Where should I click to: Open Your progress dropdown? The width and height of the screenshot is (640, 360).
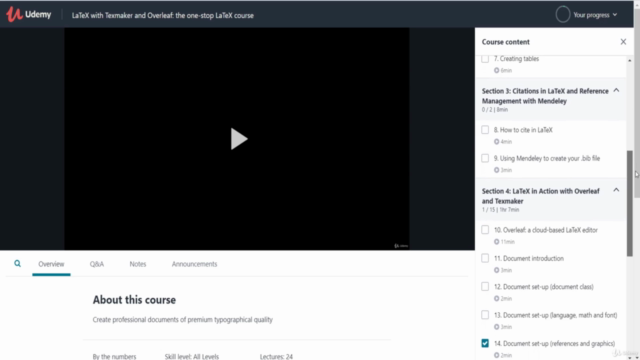[x=595, y=15]
